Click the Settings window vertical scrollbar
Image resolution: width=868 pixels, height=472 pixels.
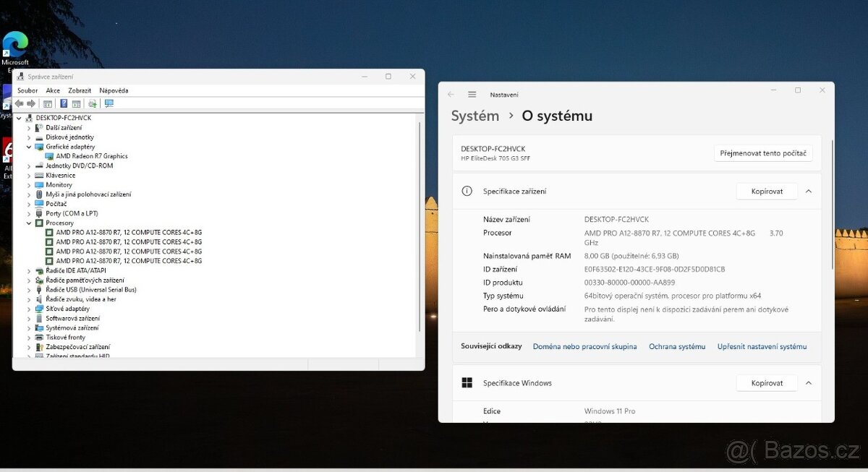[832, 206]
